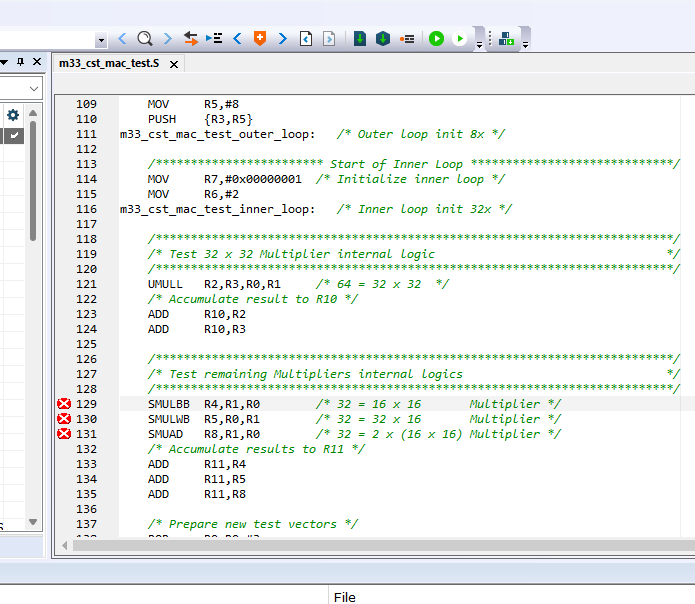Click label m33_cst_mac_test_outer_loop:
Screen dimensions: 695x604
pos(217,134)
